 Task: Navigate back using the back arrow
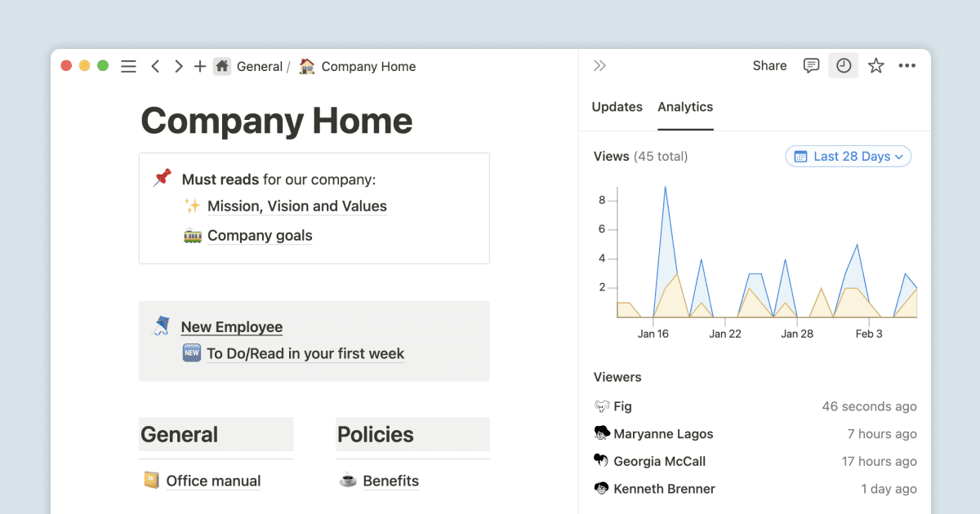point(155,66)
